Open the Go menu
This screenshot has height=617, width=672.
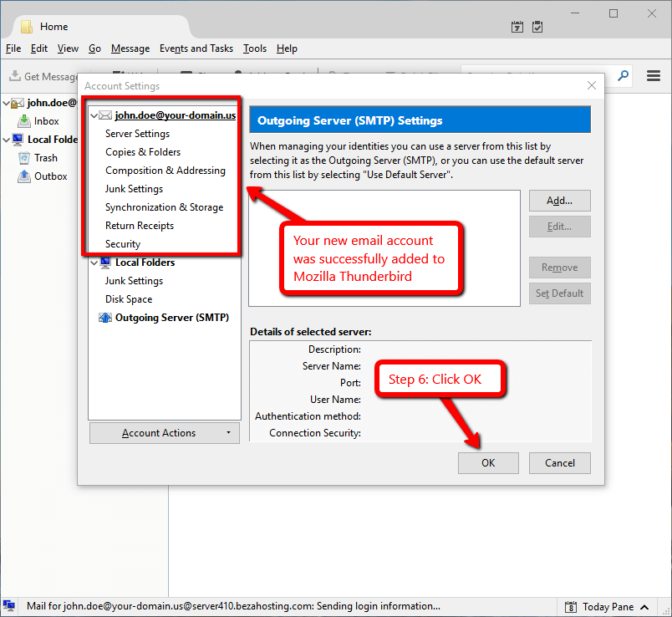point(94,48)
